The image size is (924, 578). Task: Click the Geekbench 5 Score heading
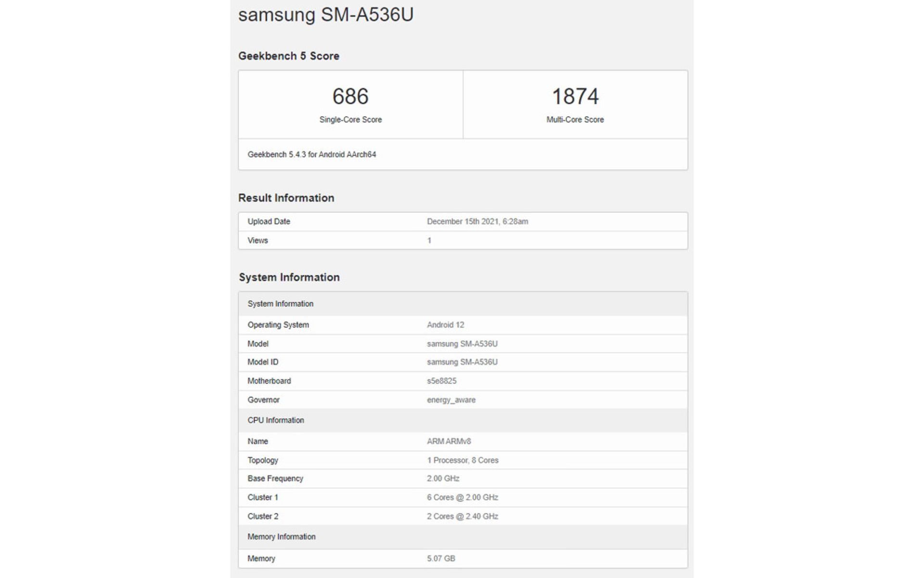(x=289, y=56)
